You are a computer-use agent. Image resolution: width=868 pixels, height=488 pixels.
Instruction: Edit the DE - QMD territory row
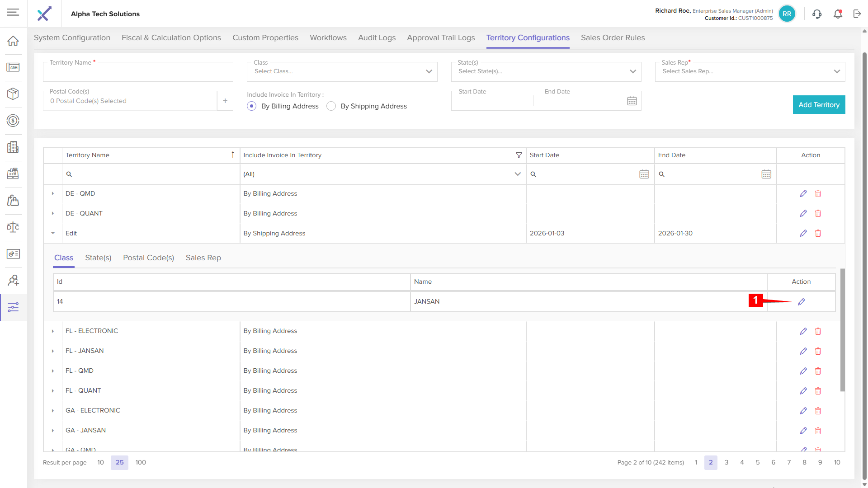point(803,193)
